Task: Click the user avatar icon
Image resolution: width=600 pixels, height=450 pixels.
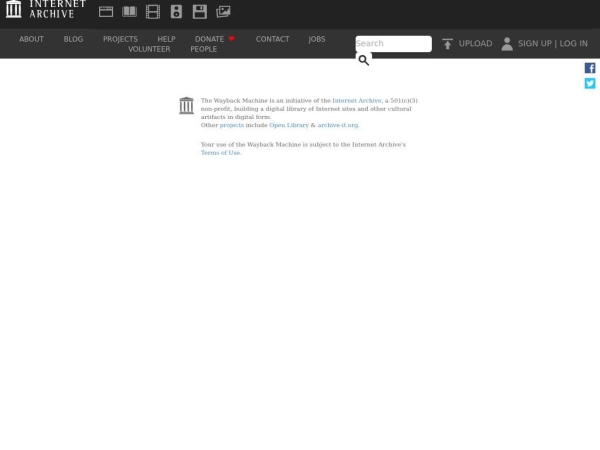Action: click(x=507, y=44)
